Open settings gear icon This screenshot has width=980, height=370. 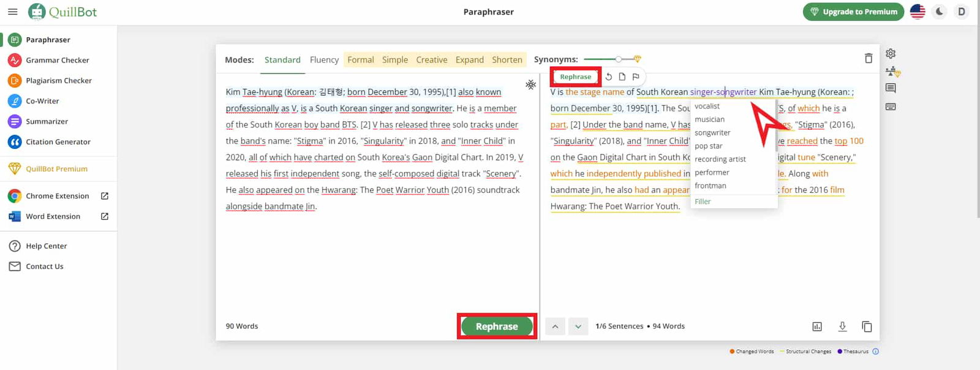click(x=891, y=54)
